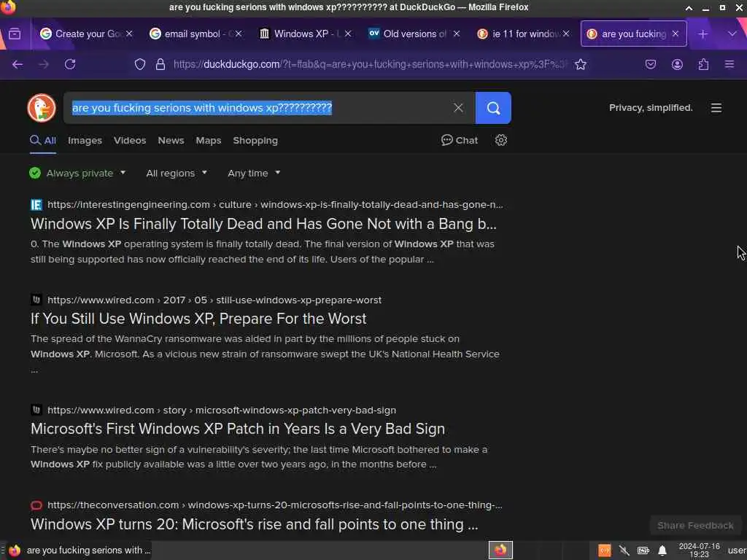This screenshot has height=560, width=747.
Task: Select the All search tab
Action: pos(43,141)
